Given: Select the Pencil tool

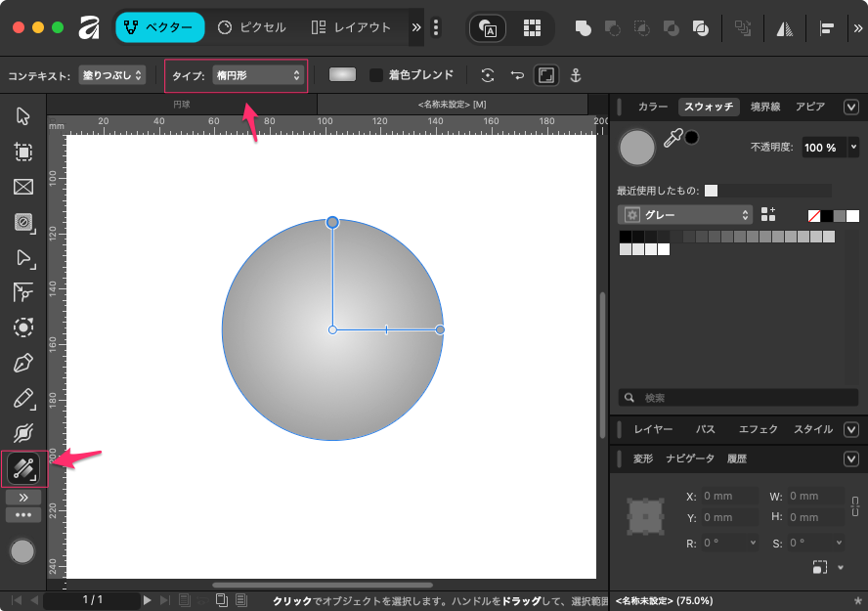Looking at the screenshot, I should click(x=23, y=398).
